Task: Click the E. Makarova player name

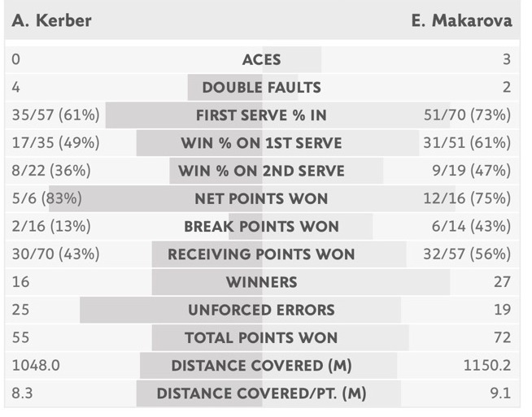Action: point(461,20)
